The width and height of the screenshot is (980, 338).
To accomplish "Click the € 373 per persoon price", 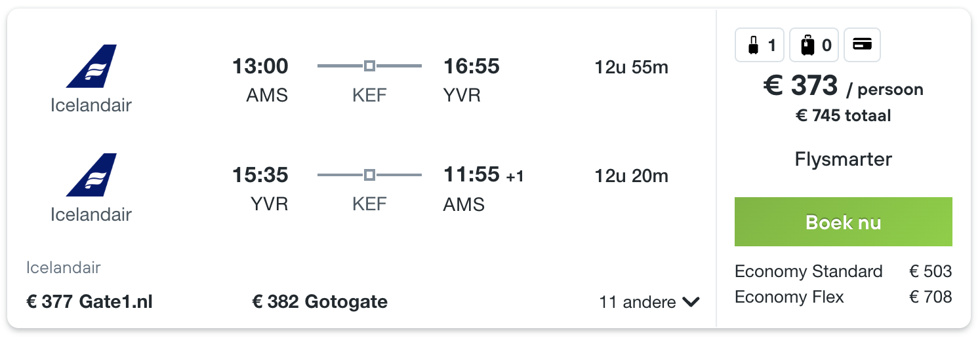I will tap(843, 86).
